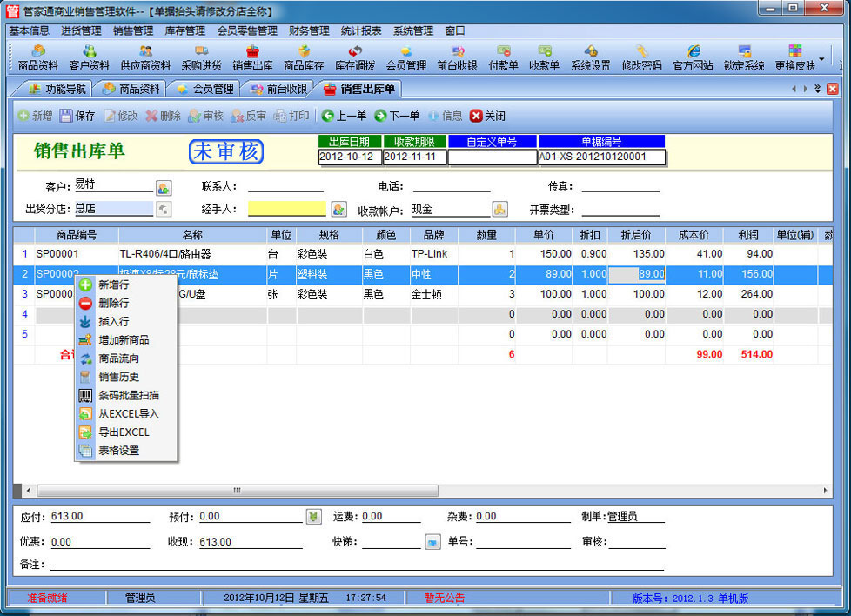
Task: Open the 库存管理 menu
Action: pyautogui.click(x=184, y=30)
